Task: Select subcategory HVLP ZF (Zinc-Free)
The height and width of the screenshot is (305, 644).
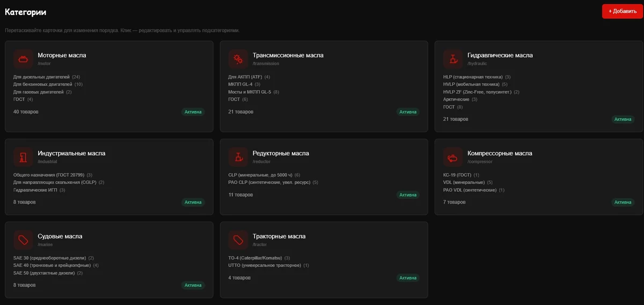Action: coord(477,92)
